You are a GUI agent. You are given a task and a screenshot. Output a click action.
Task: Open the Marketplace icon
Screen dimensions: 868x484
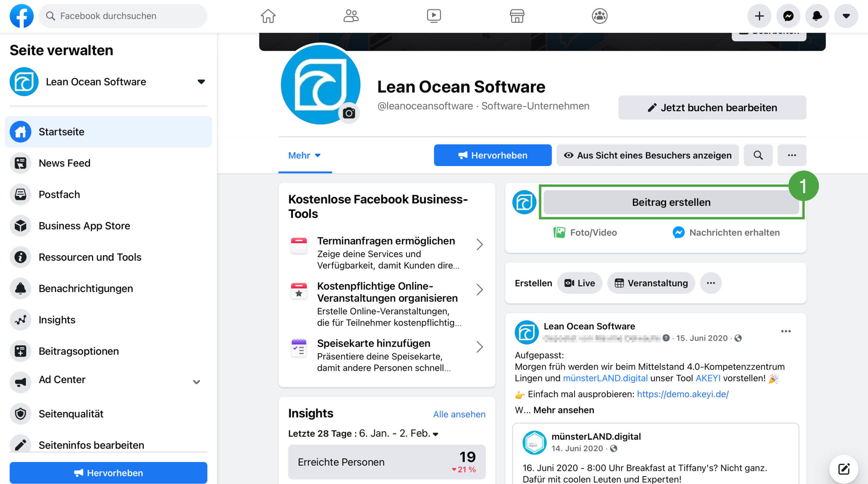click(x=517, y=16)
